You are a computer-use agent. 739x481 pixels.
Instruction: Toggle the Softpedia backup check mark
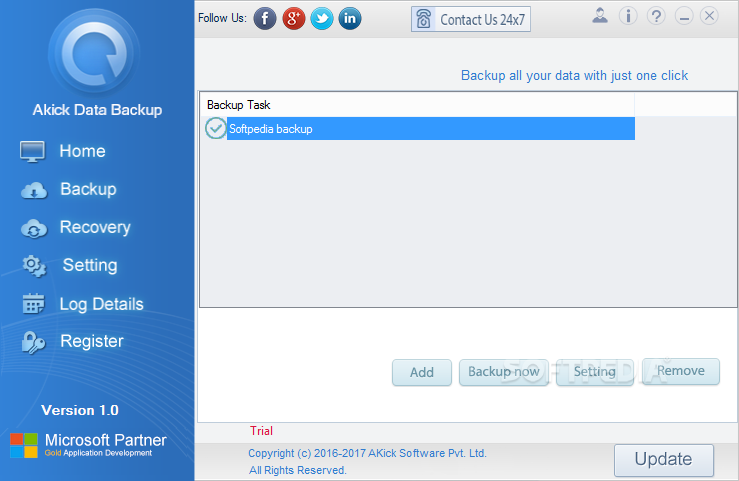click(215, 128)
